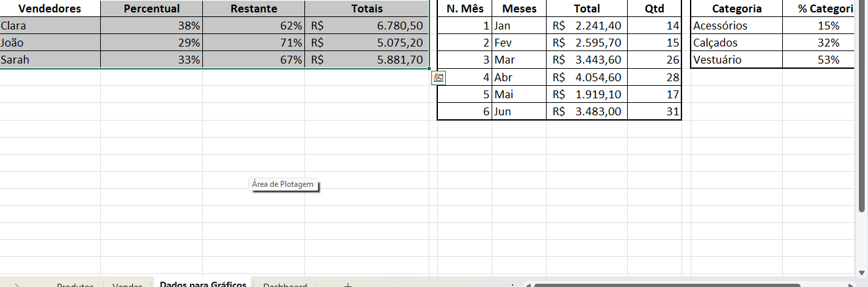Click the Qtd cell with value 28
Screen dimensions: 868x287
pos(654,77)
